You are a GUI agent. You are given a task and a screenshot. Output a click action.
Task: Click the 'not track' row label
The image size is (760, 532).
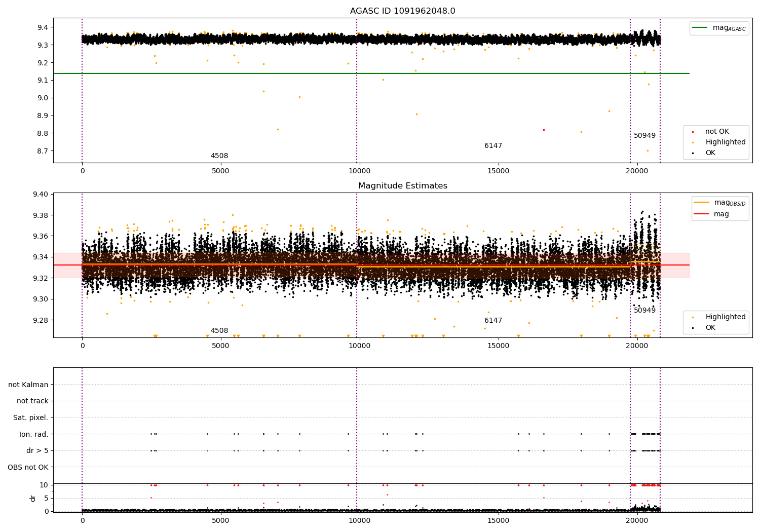(32, 401)
